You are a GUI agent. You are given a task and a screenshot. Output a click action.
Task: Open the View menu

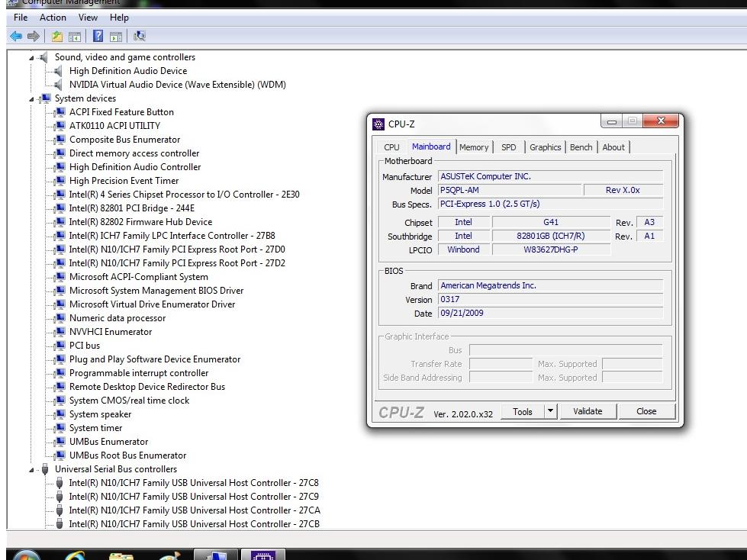coord(89,18)
